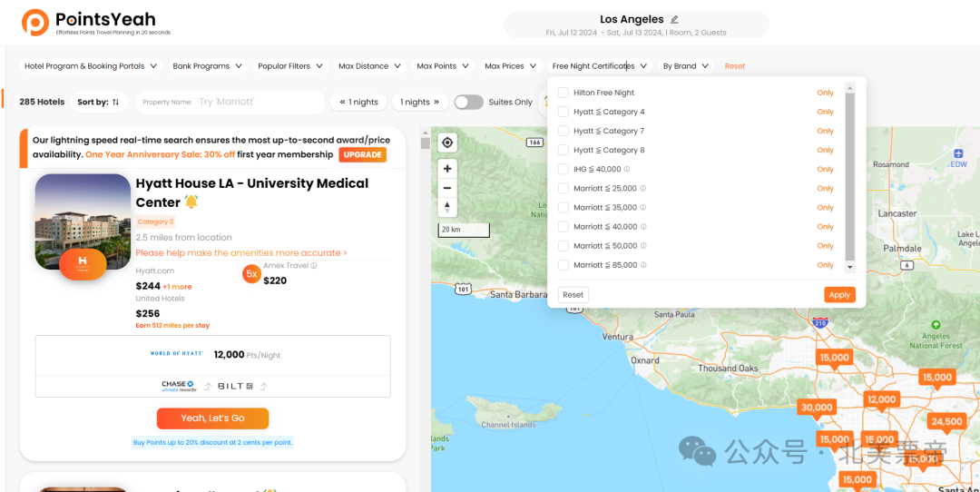Screen dimensions: 980x492
Task: Check Hyatt ≦ Category 7 checkbox
Action: [563, 131]
